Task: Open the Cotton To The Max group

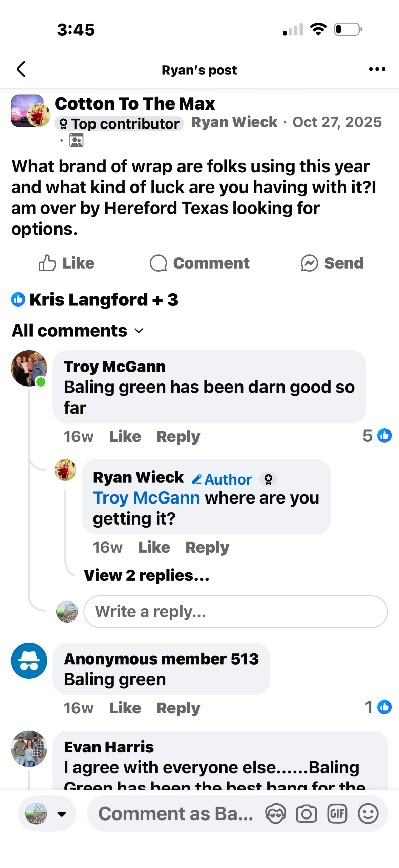Action: [135, 103]
